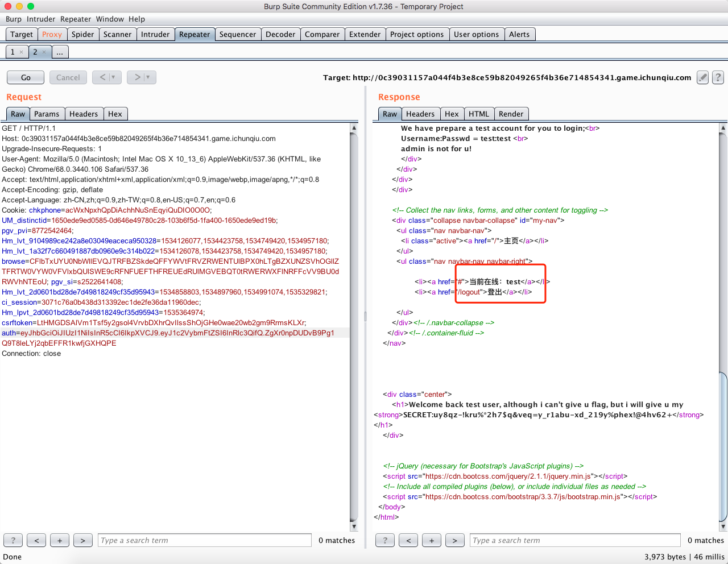Click the Cancel button

[x=68, y=77]
